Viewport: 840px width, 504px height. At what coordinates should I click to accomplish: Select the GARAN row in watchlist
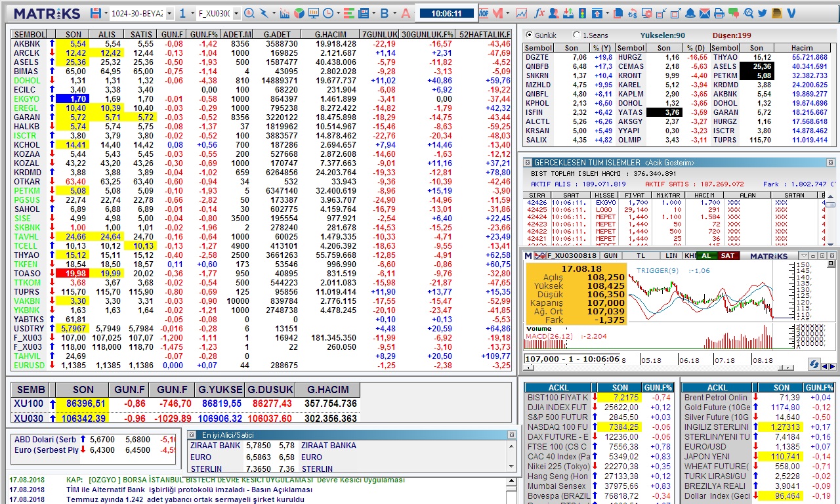[262, 117]
